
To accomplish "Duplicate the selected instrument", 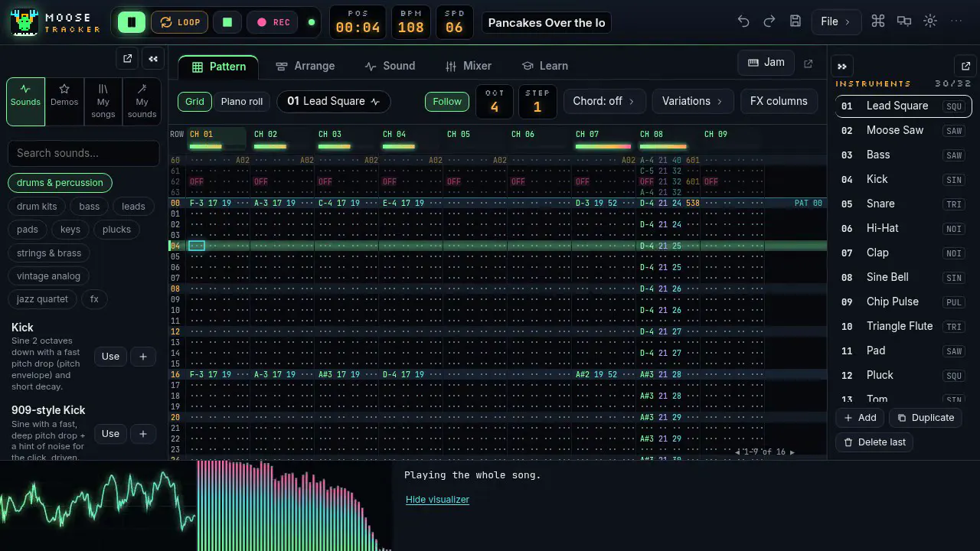I will [x=926, y=418].
